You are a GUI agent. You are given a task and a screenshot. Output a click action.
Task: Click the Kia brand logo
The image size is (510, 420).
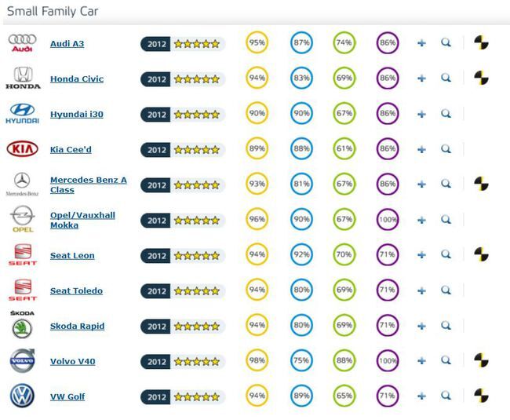(x=22, y=149)
